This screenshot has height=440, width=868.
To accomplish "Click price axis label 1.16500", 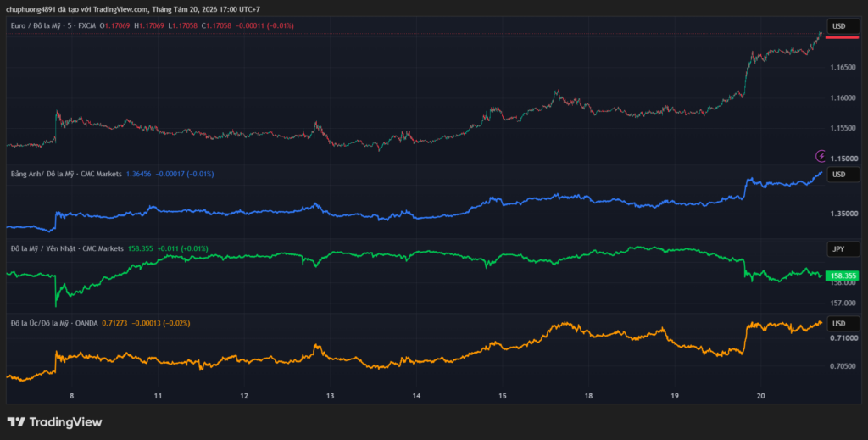I will 843,68.
